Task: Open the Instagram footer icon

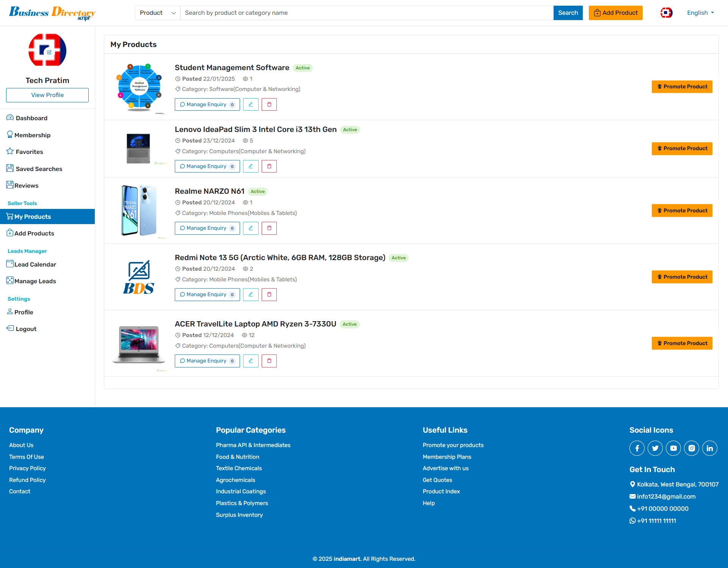Action: click(692, 448)
